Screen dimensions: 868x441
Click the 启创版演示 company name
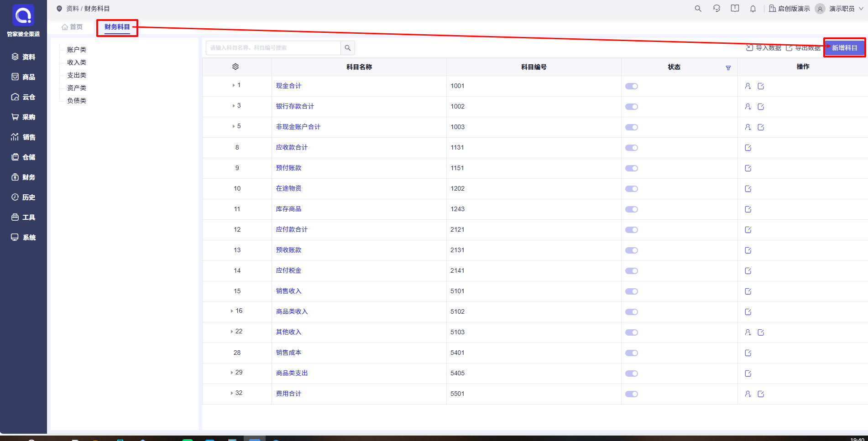[x=790, y=9]
